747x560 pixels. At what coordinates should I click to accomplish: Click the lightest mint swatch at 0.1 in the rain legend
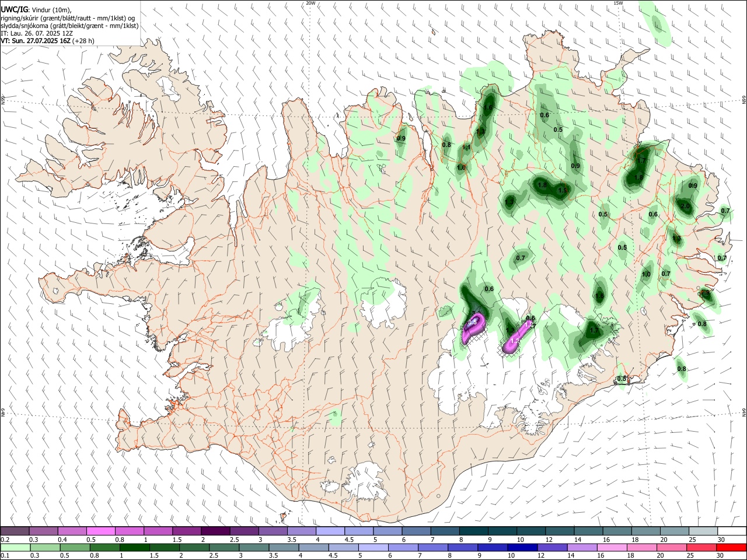(15, 548)
